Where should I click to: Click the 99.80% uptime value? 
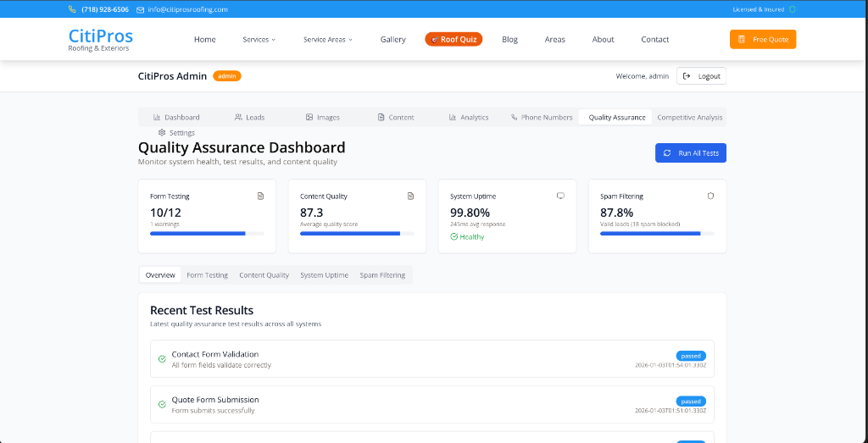(x=470, y=213)
